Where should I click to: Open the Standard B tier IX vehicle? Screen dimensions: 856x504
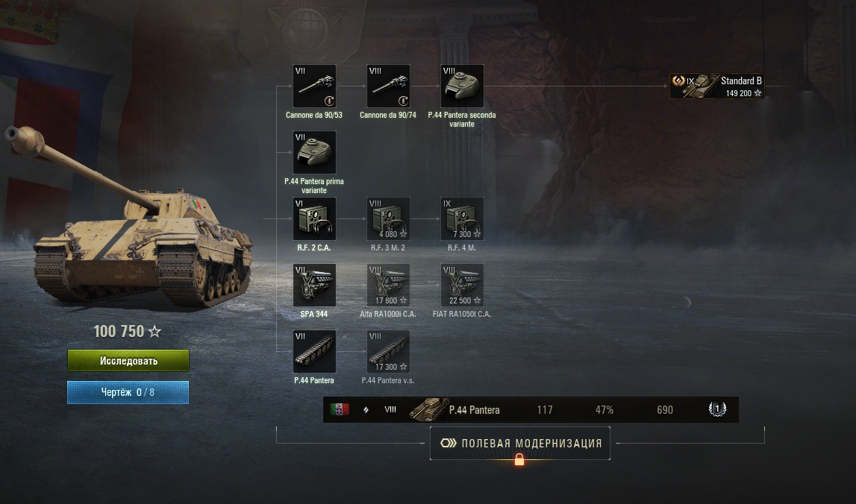pyautogui.click(x=716, y=86)
